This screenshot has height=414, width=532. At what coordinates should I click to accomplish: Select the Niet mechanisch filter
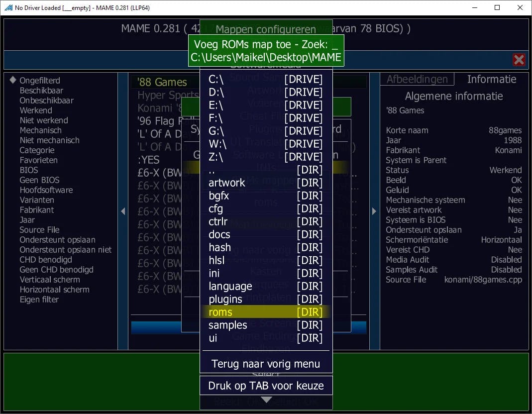50,140
